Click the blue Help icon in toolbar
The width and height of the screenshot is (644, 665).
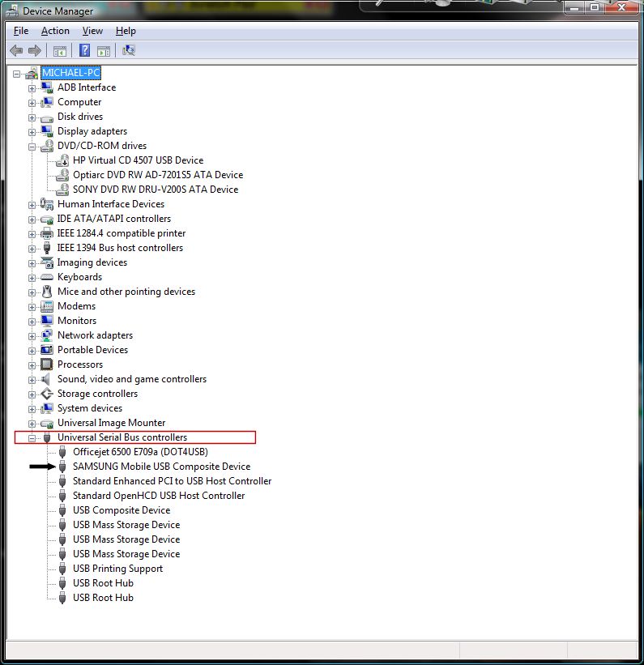pos(84,51)
